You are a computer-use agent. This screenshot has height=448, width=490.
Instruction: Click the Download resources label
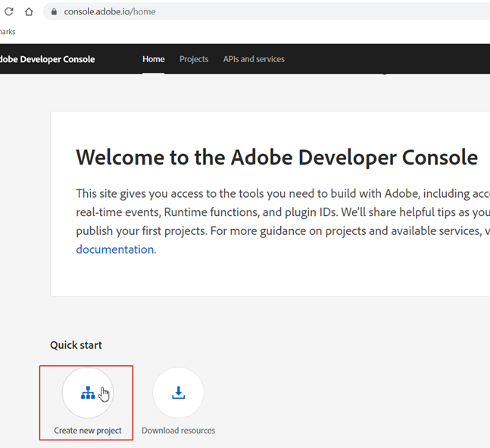[179, 431]
